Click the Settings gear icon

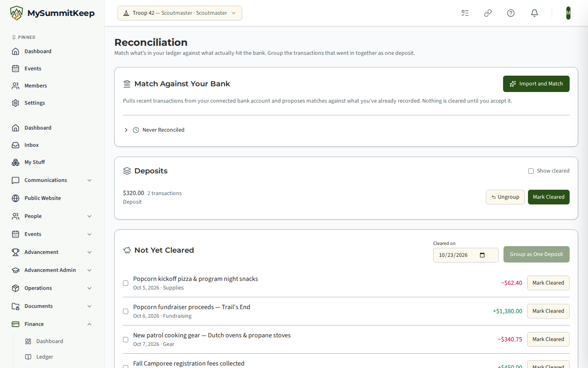16,103
